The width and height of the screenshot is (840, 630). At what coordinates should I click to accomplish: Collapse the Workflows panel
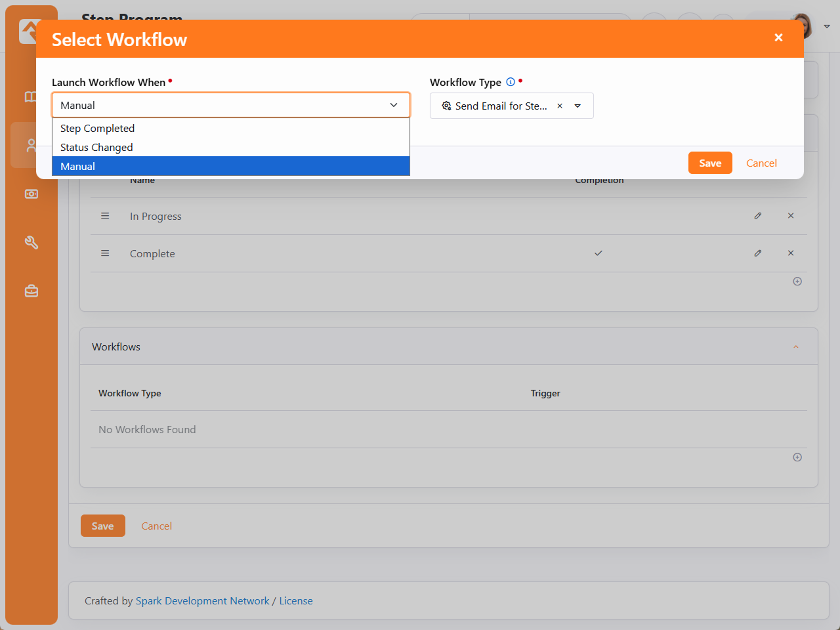pos(796,347)
